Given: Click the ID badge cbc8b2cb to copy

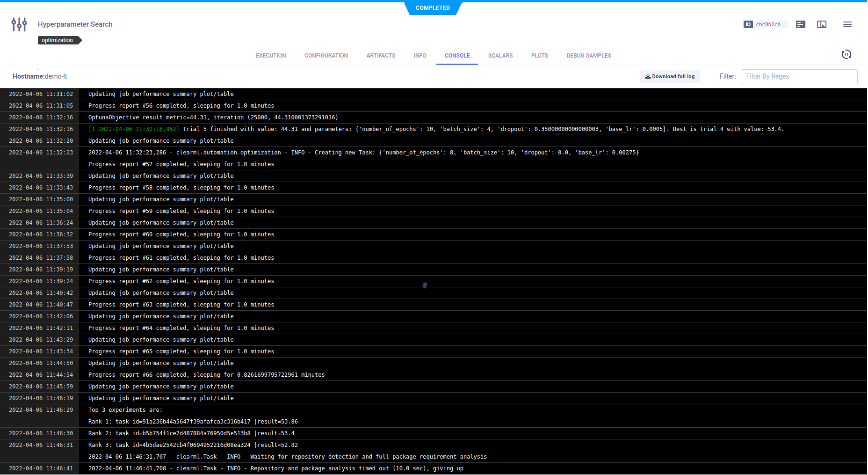Looking at the screenshot, I should click(765, 24).
